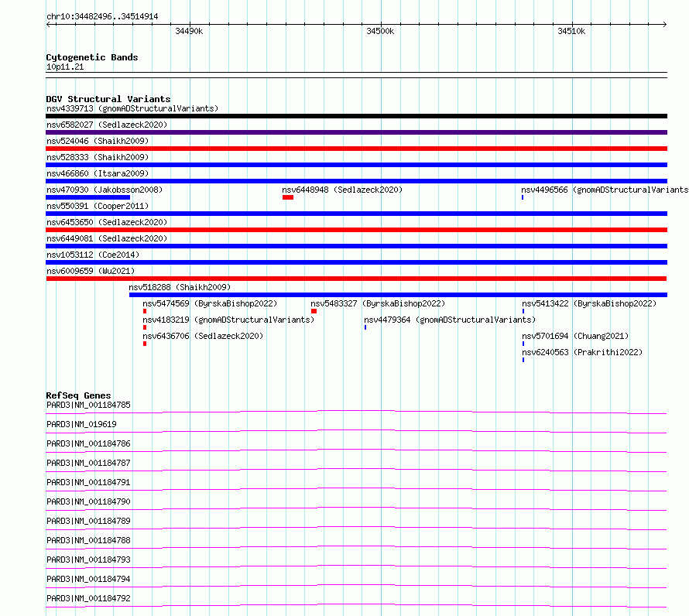Screen dimensions: 689x616
Task: Open the nsv518288 Shaikh2009 label
Action: [180, 287]
